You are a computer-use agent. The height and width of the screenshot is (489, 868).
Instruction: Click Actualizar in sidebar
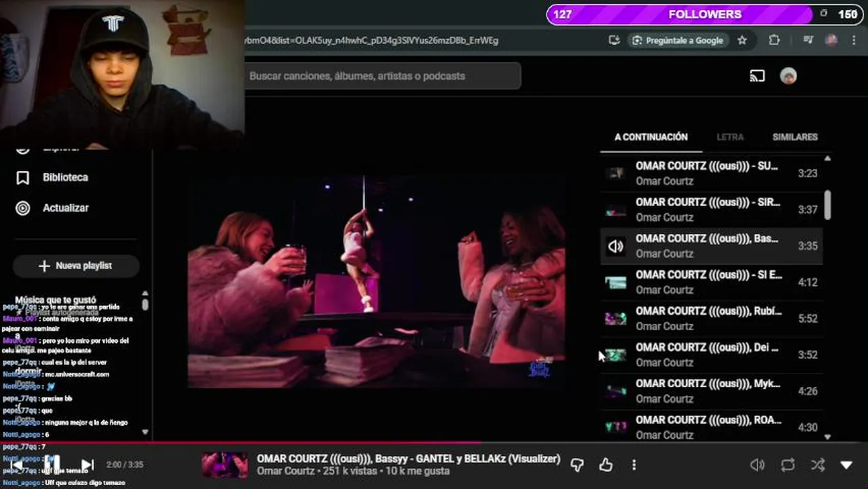point(65,208)
